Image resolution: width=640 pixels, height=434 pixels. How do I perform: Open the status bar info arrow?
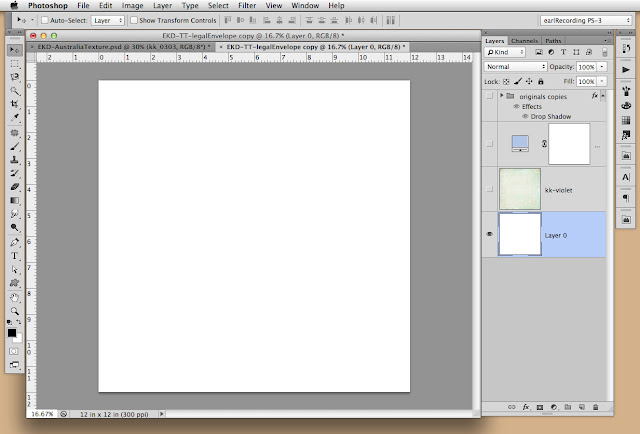(x=162, y=414)
